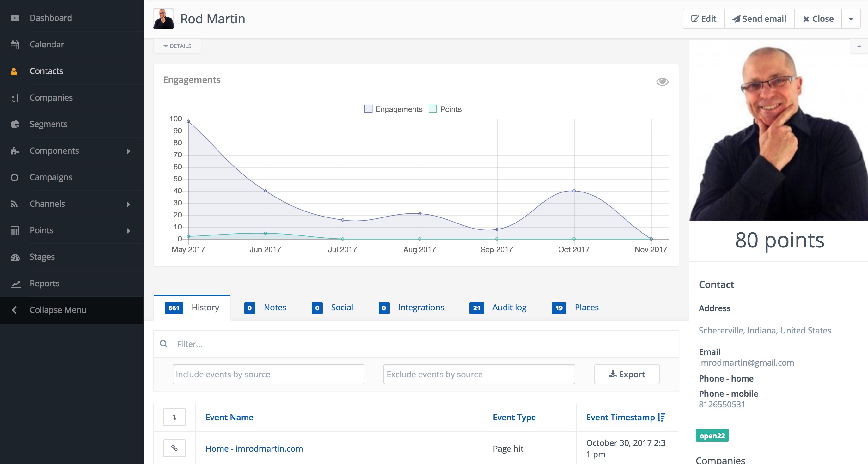Switch to the Audit log tab
Image resolution: width=868 pixels, height=464 pixels.
(498, 307)
